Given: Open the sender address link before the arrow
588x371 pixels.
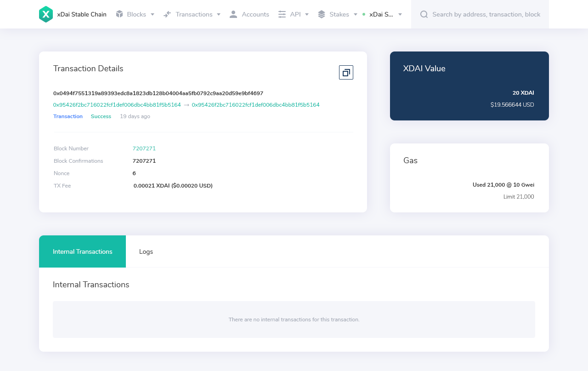Looking at the screenshot, I should pyautogui.click(x=117, y=105).
